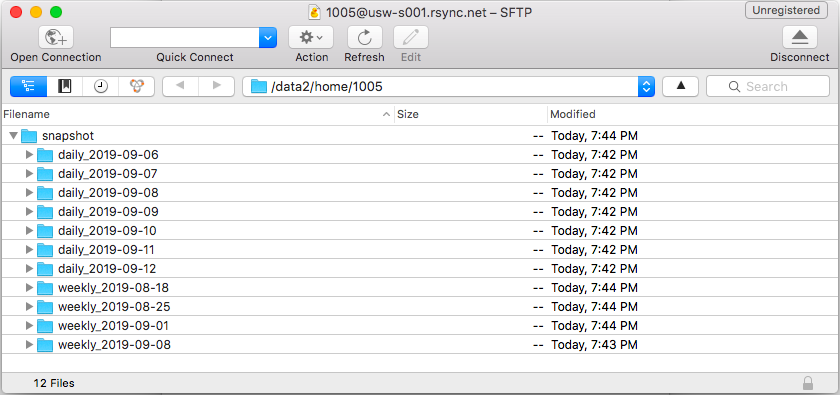Collapse the snapshot folder
The height and width of the screenshot is (395, 840).
pos(13,136)
